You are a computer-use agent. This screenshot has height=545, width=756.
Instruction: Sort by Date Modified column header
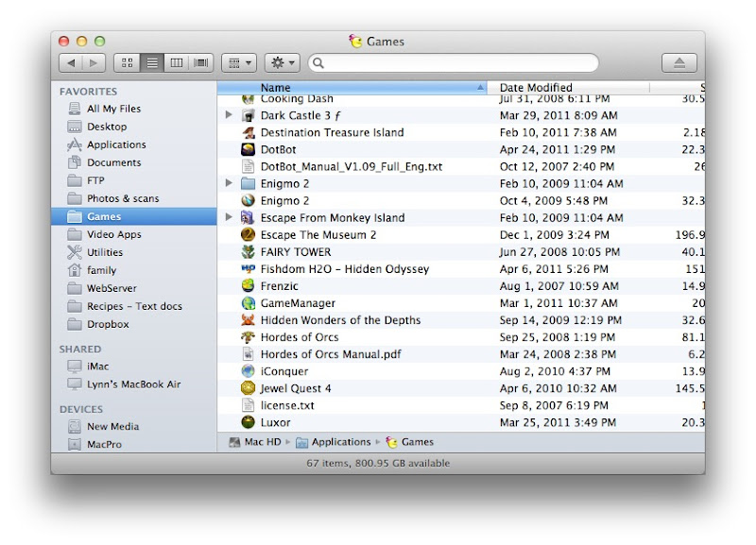pyautogui.click(x=567, y=88)
